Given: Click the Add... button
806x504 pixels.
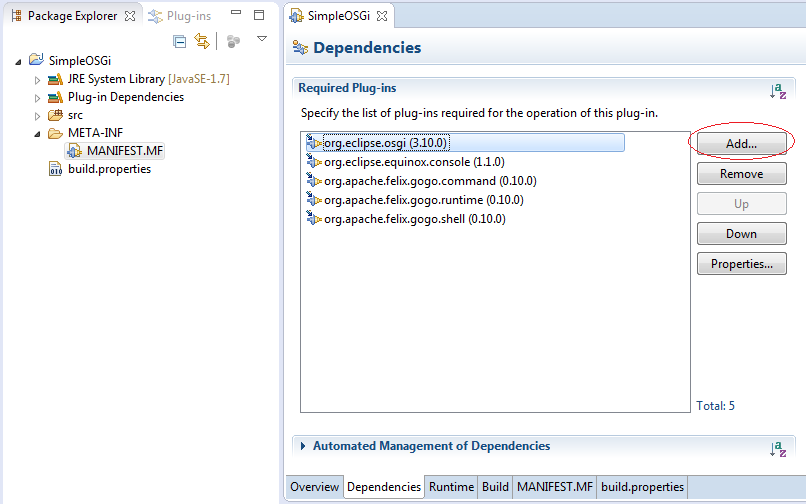Looking at the screenshot, I should pos(741,143).
